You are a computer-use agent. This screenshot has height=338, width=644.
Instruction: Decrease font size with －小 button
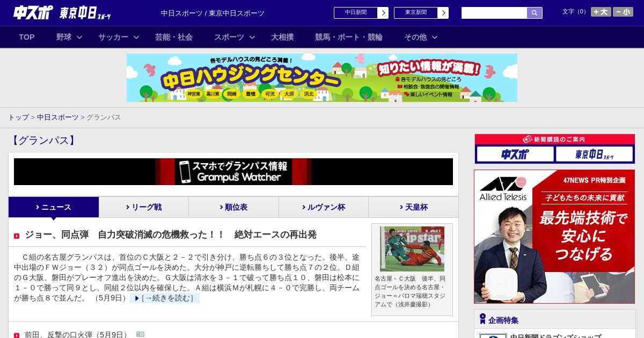[x=623, y=12]
